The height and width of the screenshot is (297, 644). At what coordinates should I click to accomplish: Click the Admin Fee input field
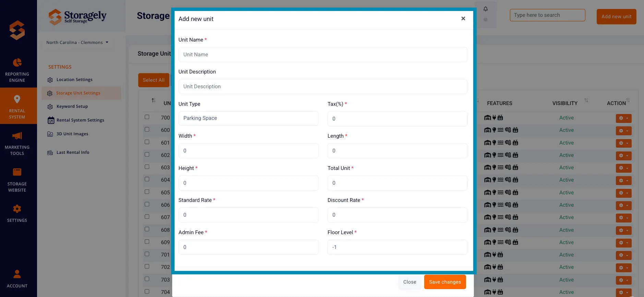[248, 247]
